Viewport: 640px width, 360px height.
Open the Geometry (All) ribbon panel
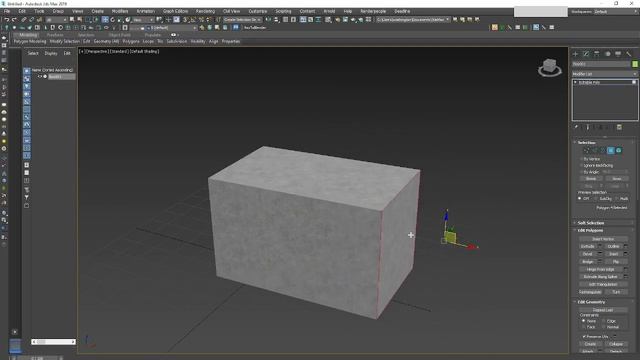(106, 41)
